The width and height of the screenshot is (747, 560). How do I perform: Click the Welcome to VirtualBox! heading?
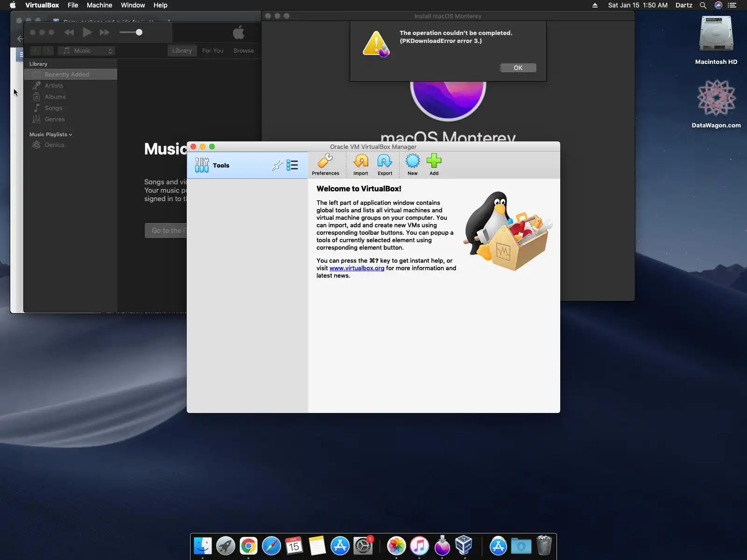pyautogui.click(x=359, y=189)
